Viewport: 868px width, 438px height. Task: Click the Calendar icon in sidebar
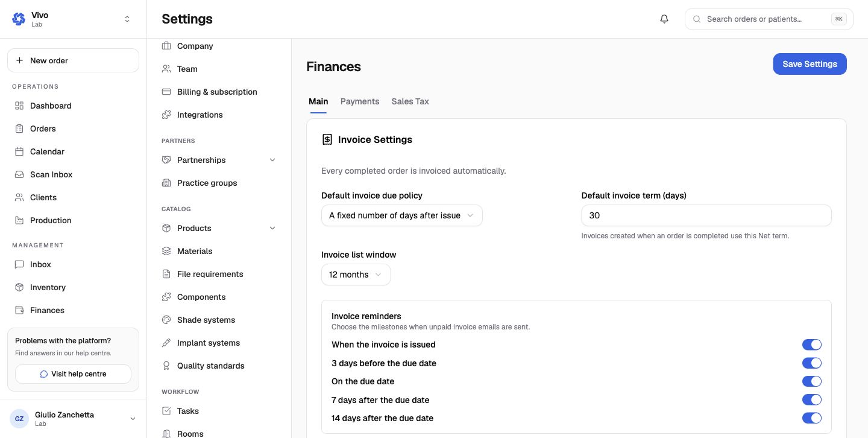tap(19, 151)
